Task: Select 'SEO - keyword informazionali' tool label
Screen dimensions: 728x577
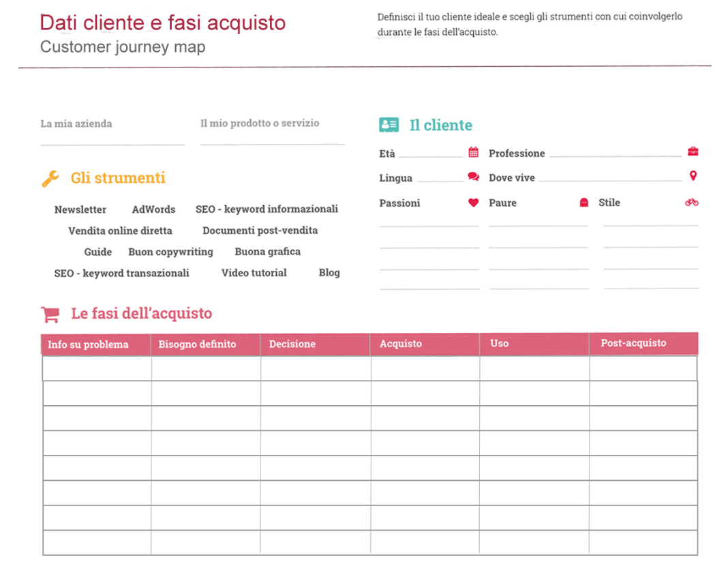Action: click(267, 209)
